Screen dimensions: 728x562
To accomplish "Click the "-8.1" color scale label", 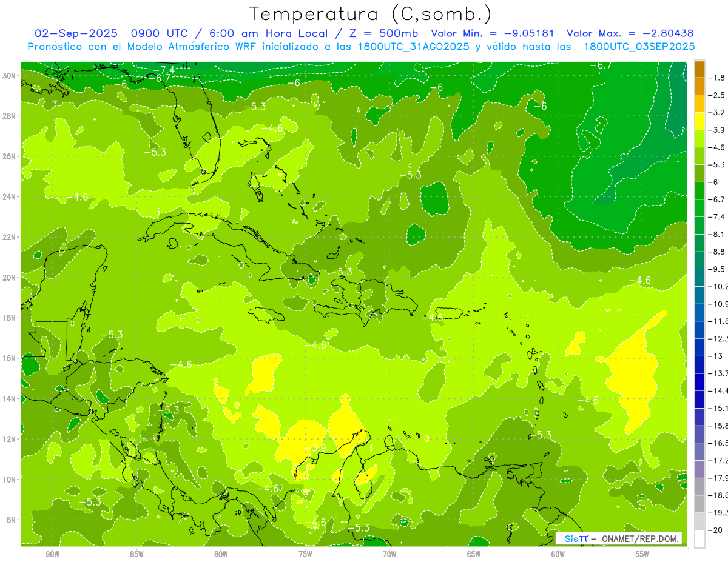I will [x=717, y=235].
